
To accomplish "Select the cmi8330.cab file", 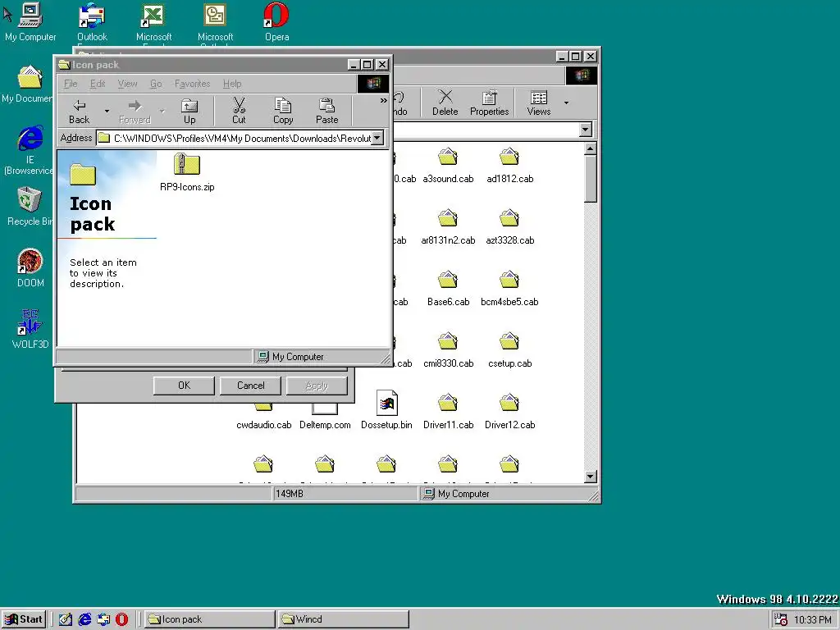I will click(x=448, y=351).
